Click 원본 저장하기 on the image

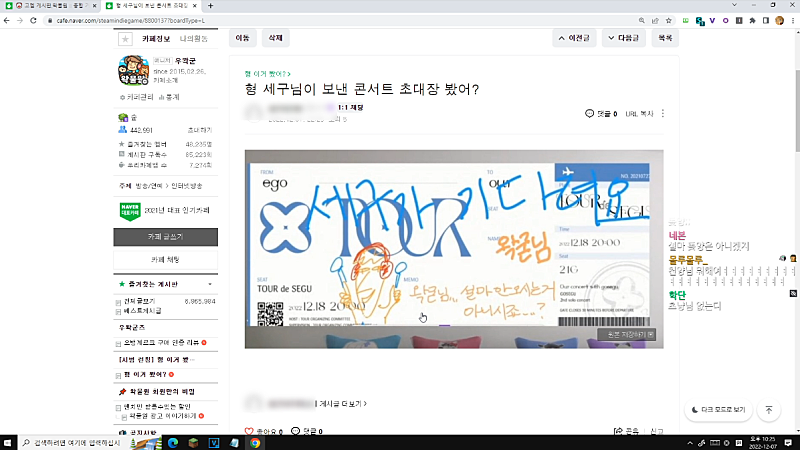[627, 335]
